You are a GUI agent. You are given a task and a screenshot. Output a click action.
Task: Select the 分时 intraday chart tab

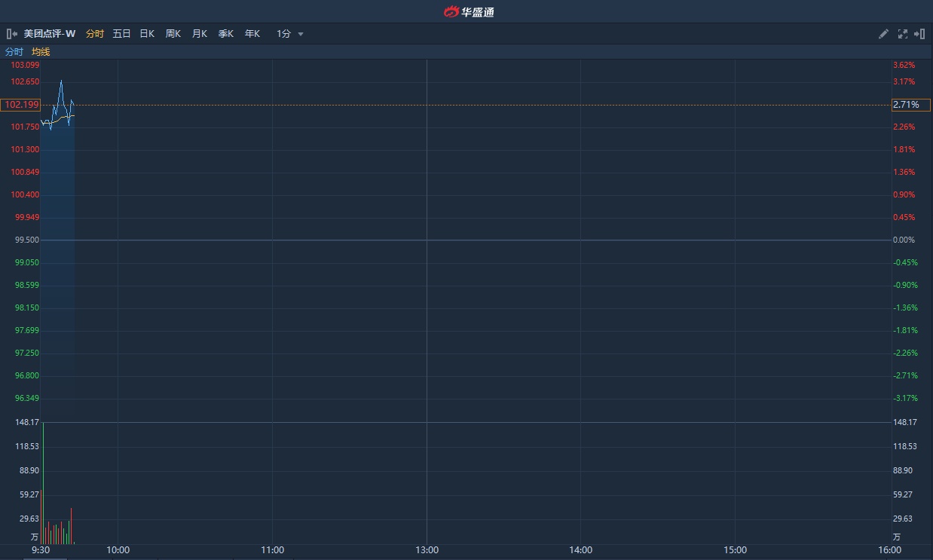[95, 34]
